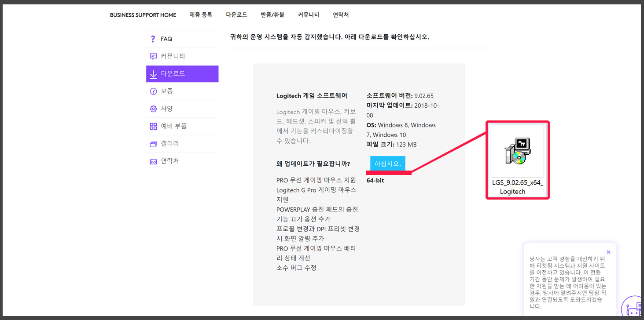Click the 예비 부품 grid icon
Viewport: 644px width, 320px height.
(x=153, y=126)
